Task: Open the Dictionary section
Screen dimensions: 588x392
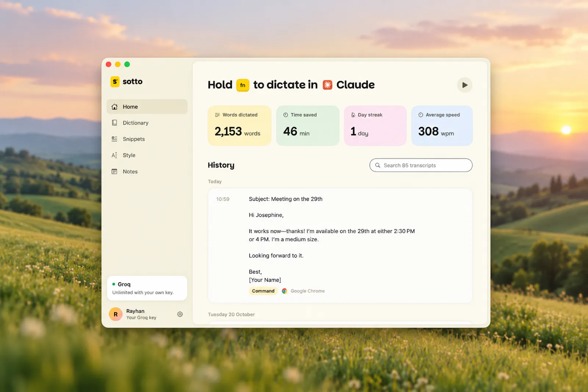Action: point(147,123)
